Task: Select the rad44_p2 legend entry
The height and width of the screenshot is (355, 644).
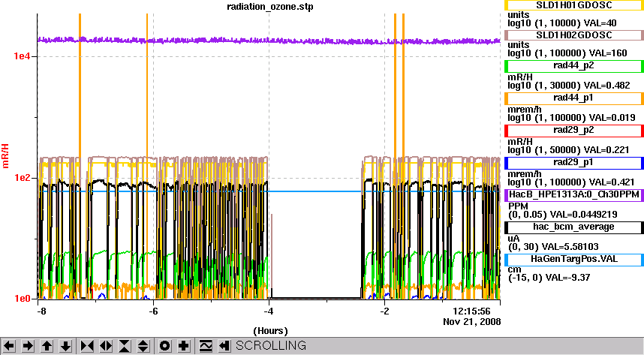Action: point(573,66)
